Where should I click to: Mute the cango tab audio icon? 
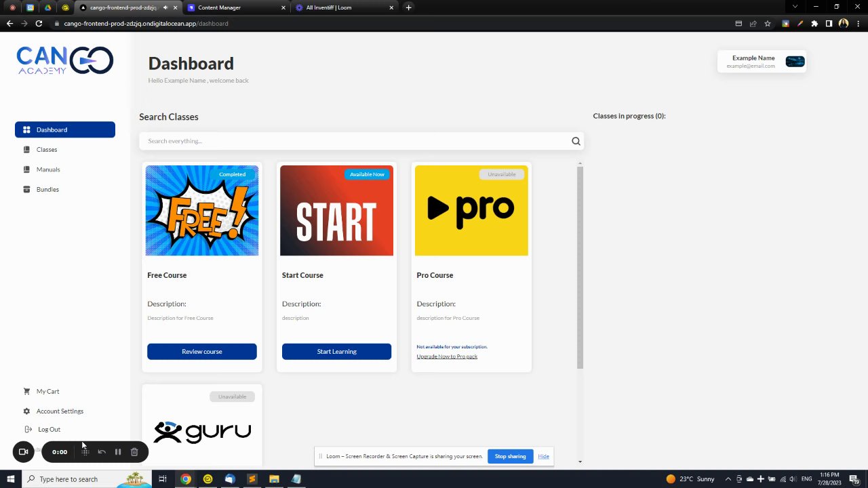point(165,7)
